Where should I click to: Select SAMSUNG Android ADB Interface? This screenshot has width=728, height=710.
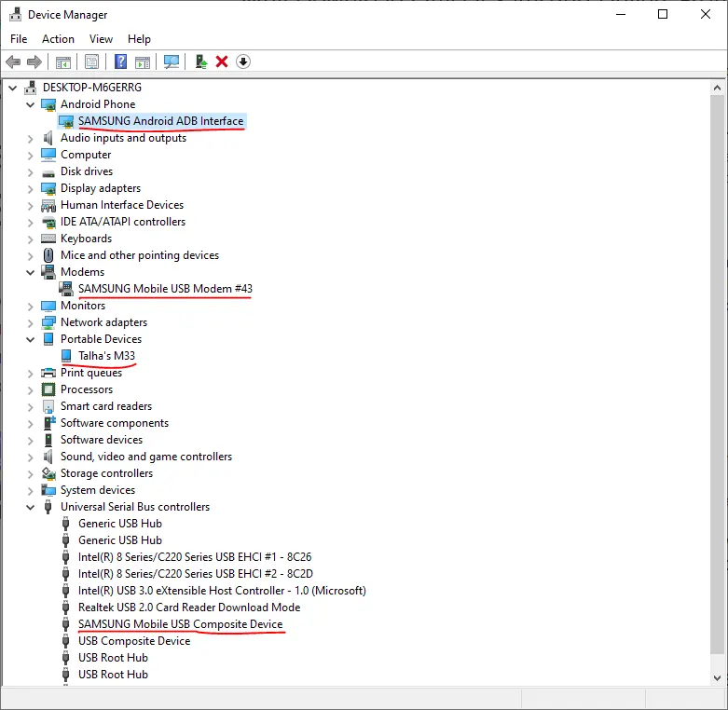pyautogui.click(x=160, y=121)
